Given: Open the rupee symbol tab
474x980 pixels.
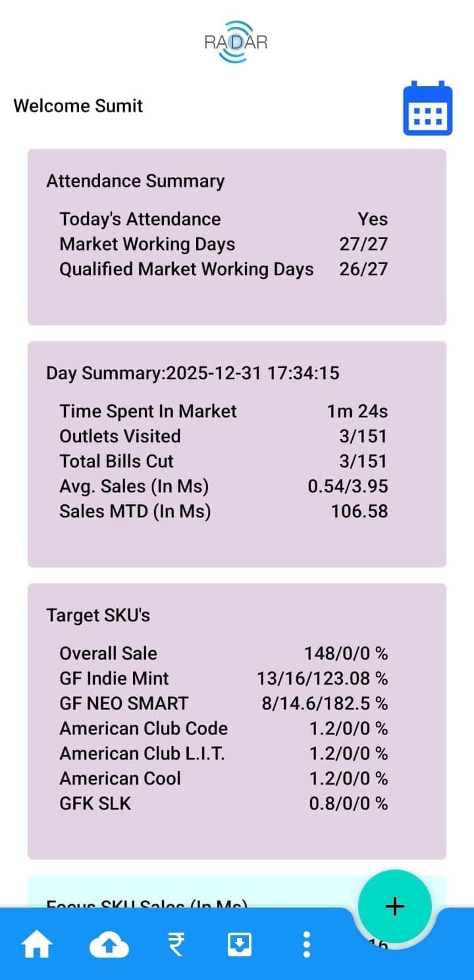Looking at the screenshot, I should click(x=176, y=946).
